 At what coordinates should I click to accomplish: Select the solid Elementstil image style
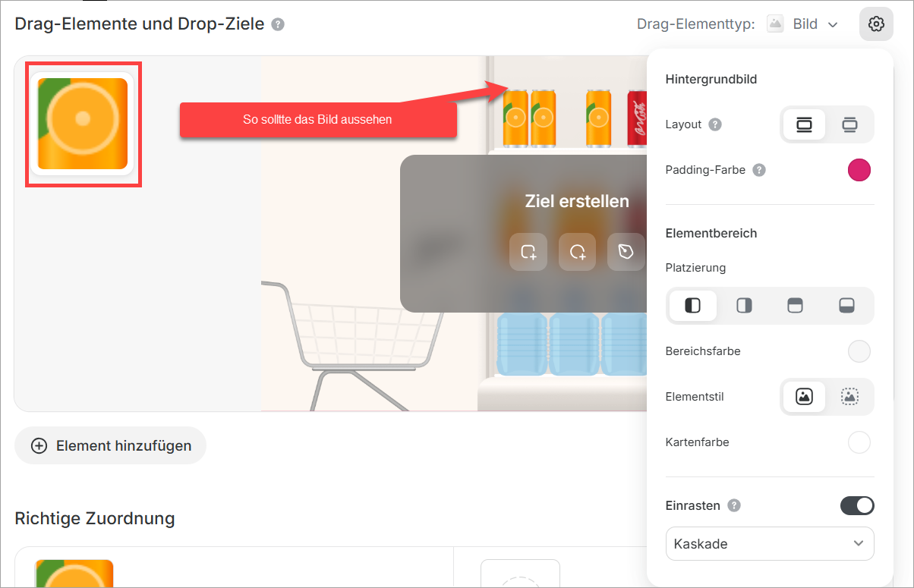click(x=804, y=396)
